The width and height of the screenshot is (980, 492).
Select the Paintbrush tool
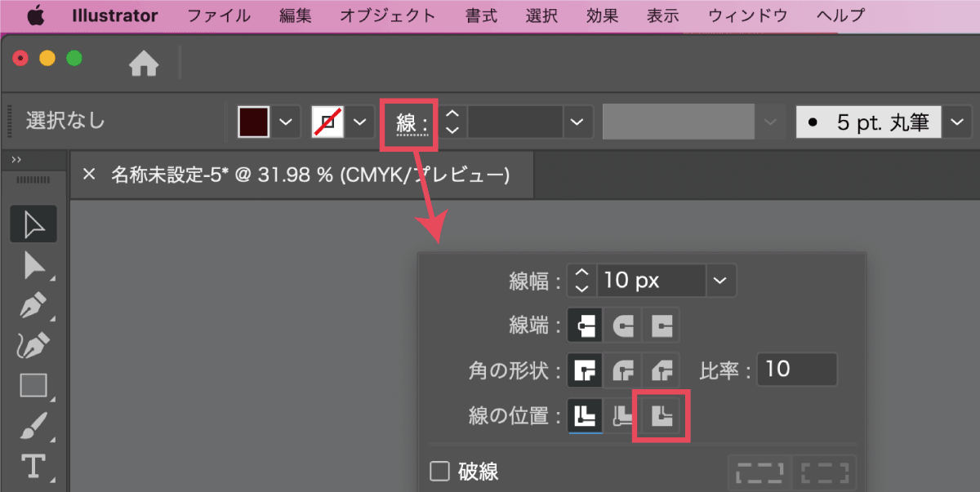(x=33, y=426)
